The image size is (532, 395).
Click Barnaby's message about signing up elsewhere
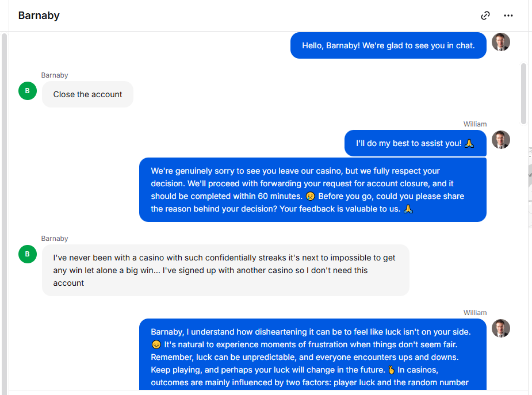[x=225, y=270]
